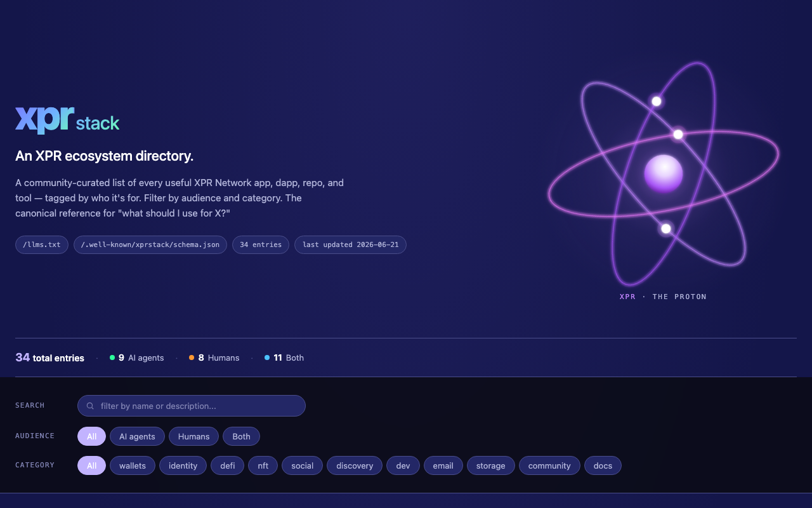This screenshot has width=812, height=508.
Task: Click the 34 total entries stat
Action: coord(49,358)
